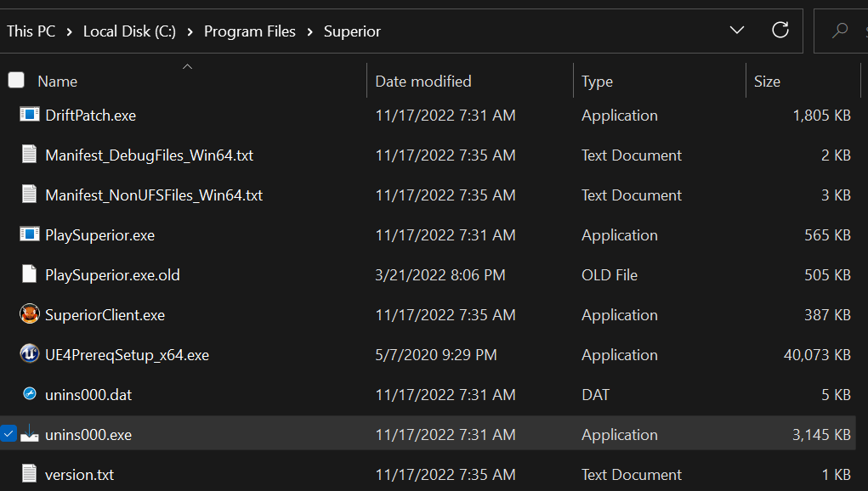Viewport: 868px width, 491px height.
Task: Select the PlaySuperior.exe application icon
Action: pyautogui.click(x=30, y=234)
